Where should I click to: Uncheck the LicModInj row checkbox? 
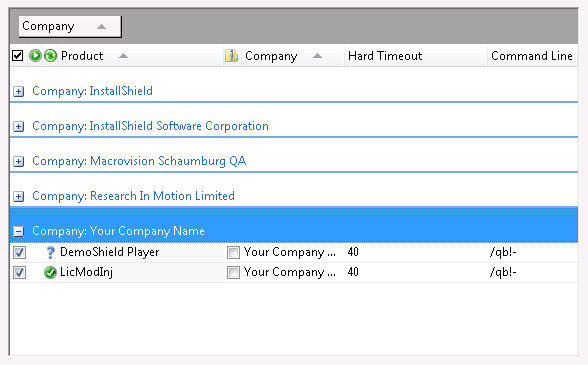(x=19, y=272)
